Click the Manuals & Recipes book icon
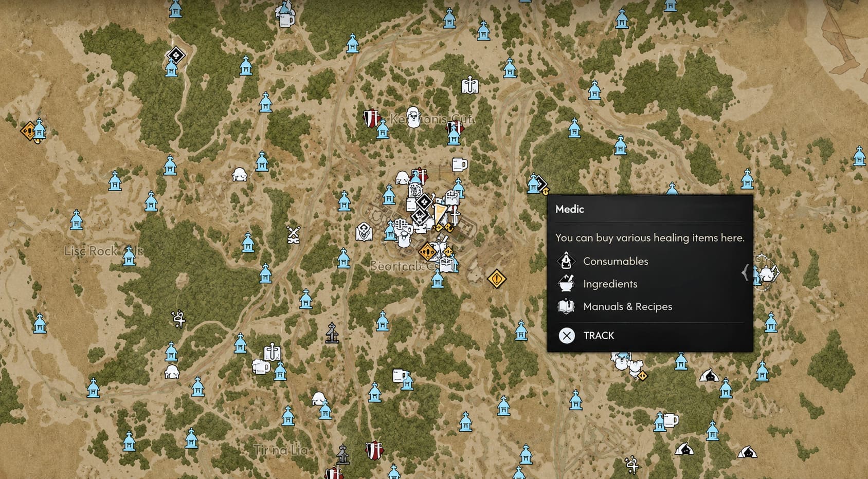The width and height of the screenshot is (868, 479). pos(566,306)
